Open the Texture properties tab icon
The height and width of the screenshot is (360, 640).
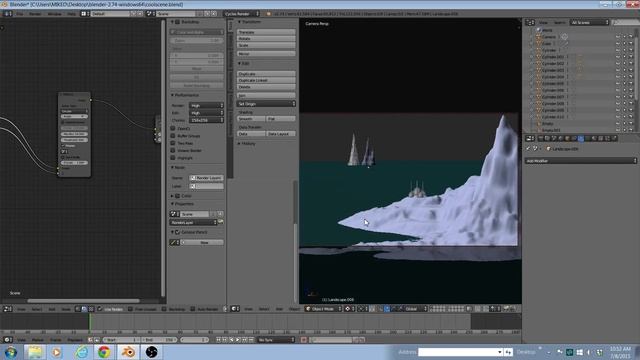coord(600,139)
